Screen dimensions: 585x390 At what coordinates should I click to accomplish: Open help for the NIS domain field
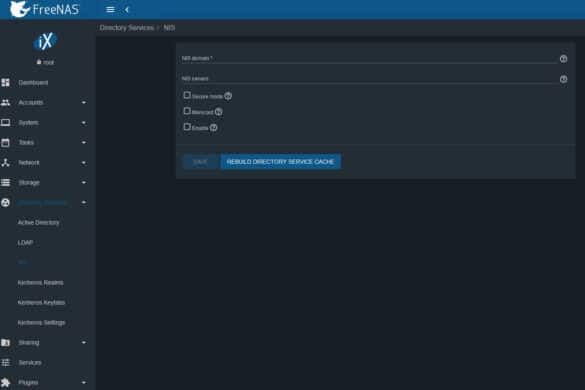pos(563,59)
